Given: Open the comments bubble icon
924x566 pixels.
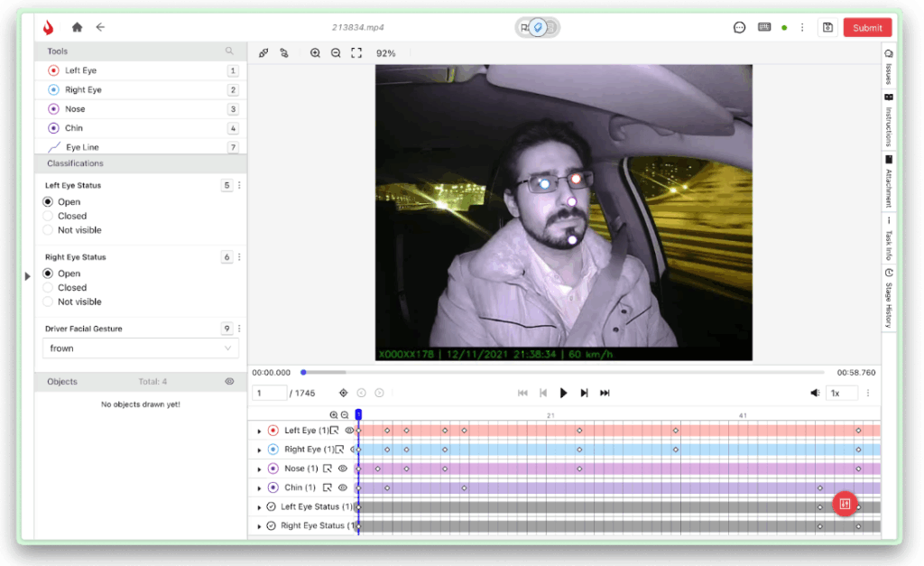Looking at the screenshot, I should pyautogui.click(x=740, y=27).
